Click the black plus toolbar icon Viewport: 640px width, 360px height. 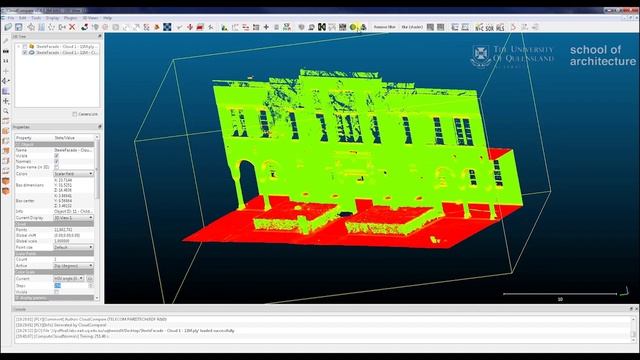click(x=266, y=27)
